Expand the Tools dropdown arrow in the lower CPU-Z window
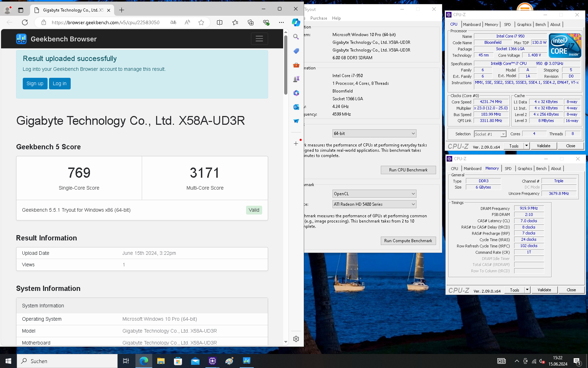The height and width of the screenshot is (368, 588). click(x=527, y=290)
